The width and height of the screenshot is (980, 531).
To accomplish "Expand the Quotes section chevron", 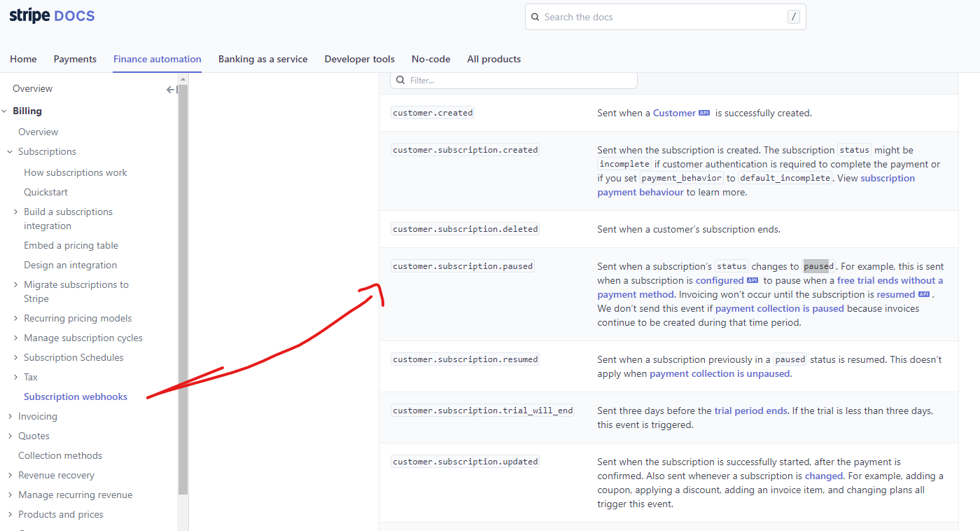I will (x=10, y=436).
